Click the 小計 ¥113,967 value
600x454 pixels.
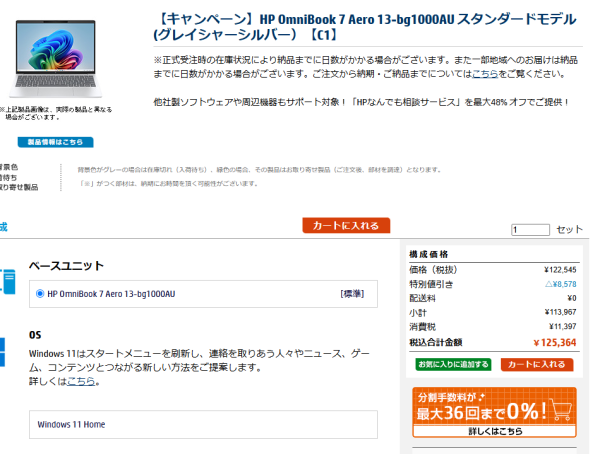(x=560, y=312)
